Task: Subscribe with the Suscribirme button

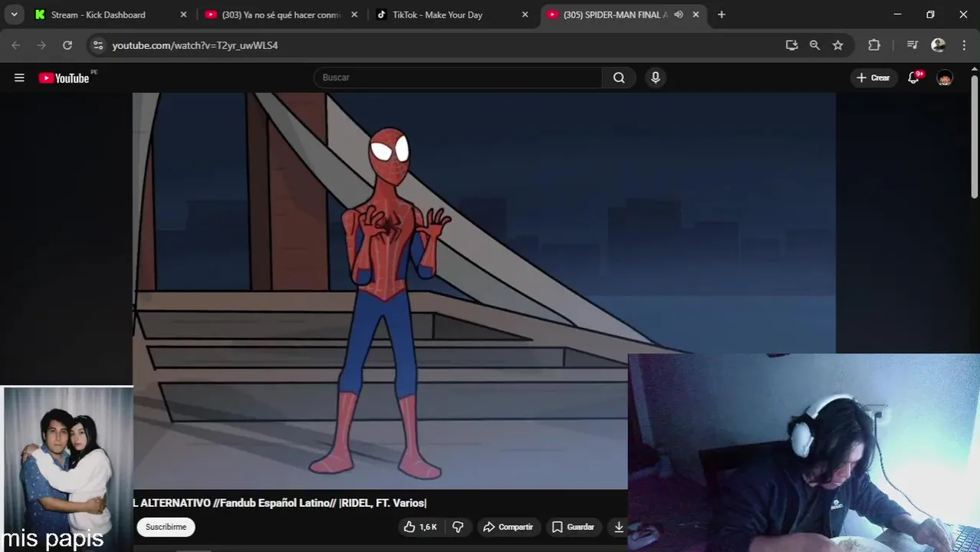Action: point(166,527)
